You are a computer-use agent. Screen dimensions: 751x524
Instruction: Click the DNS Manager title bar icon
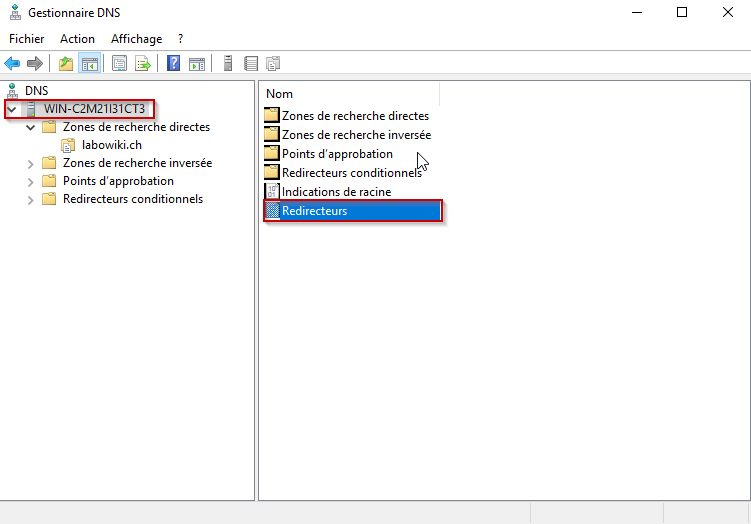(15, 12)
